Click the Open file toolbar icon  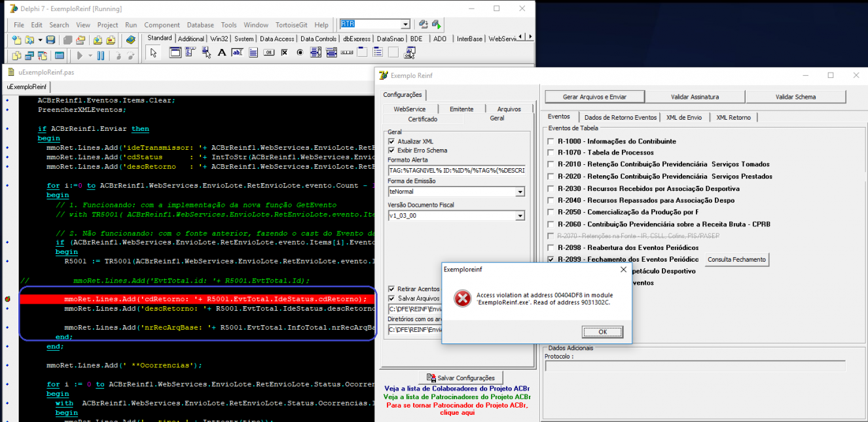pyautogui.click(x=30, y=40)
